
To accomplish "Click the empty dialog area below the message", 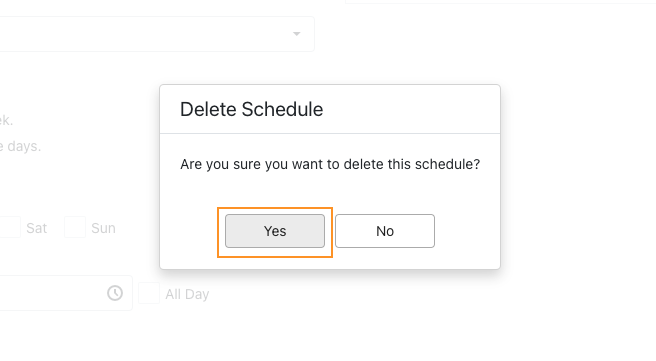I will coord(330,190).
